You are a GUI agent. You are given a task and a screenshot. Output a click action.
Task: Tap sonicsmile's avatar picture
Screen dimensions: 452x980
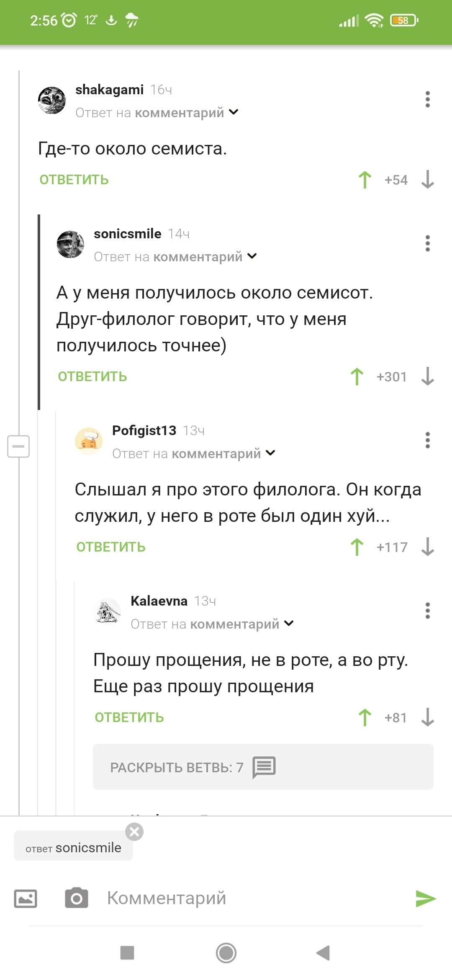click(70, 244)
